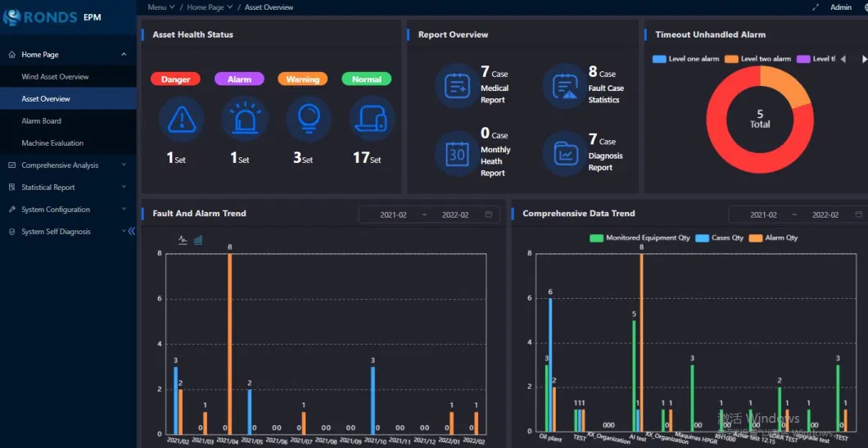Open calendar icon in Fault And Alarm date range
Screen dimensions: 868x448
click(489, 215)
